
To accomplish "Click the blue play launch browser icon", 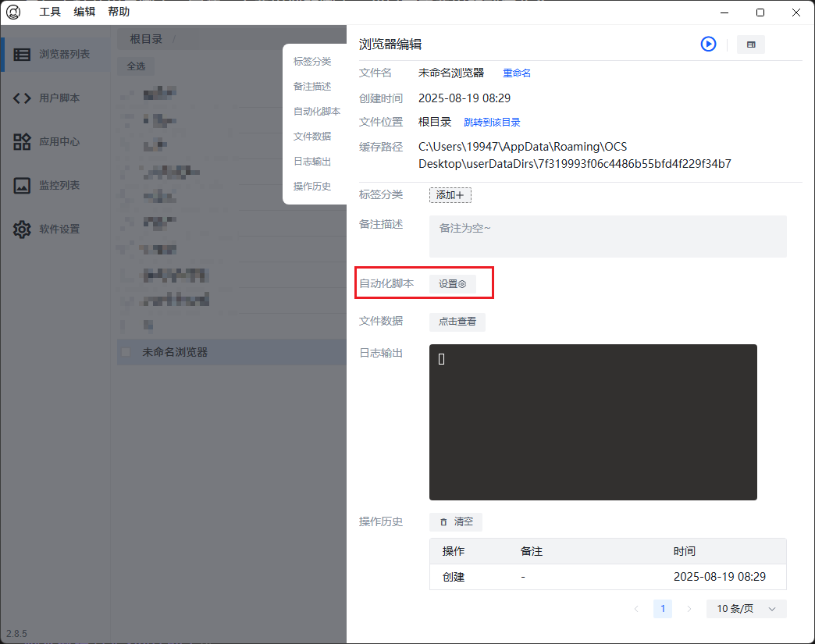I will click(x=708, y=44).
